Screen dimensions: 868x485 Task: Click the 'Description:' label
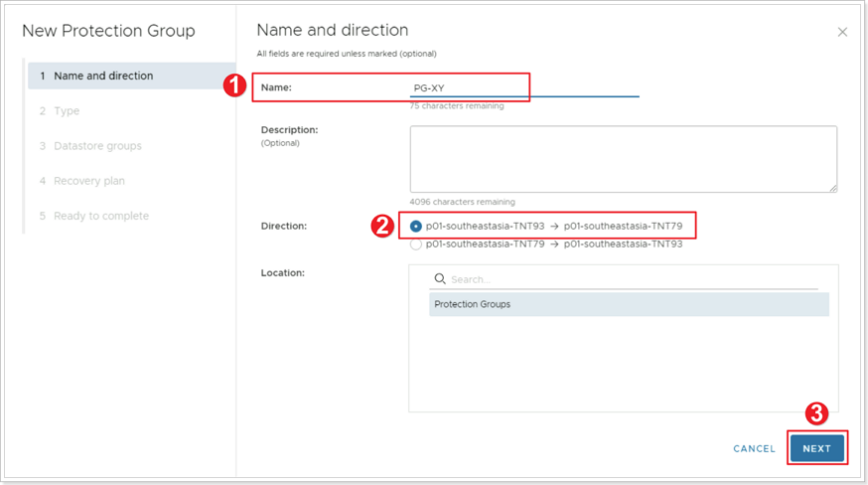(290, 130)
